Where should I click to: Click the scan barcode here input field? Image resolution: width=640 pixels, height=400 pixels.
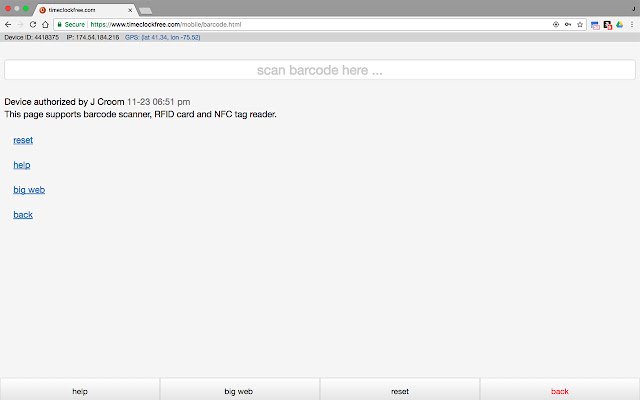[x=320, y=70]
